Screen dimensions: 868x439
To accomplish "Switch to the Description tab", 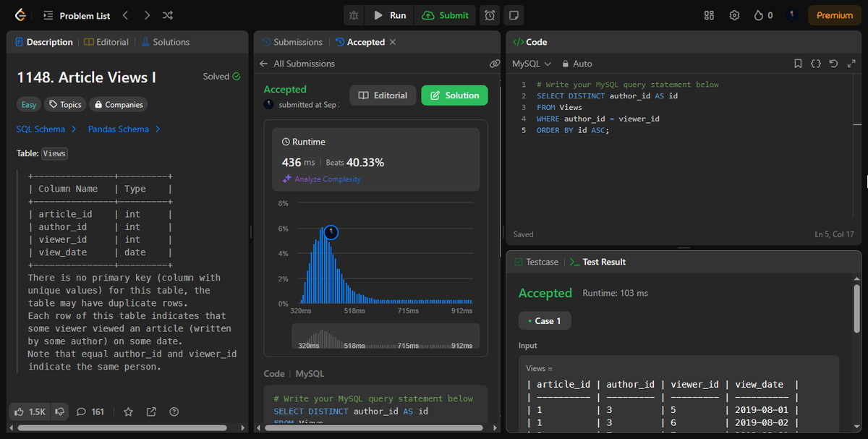I will coord(44,42).
